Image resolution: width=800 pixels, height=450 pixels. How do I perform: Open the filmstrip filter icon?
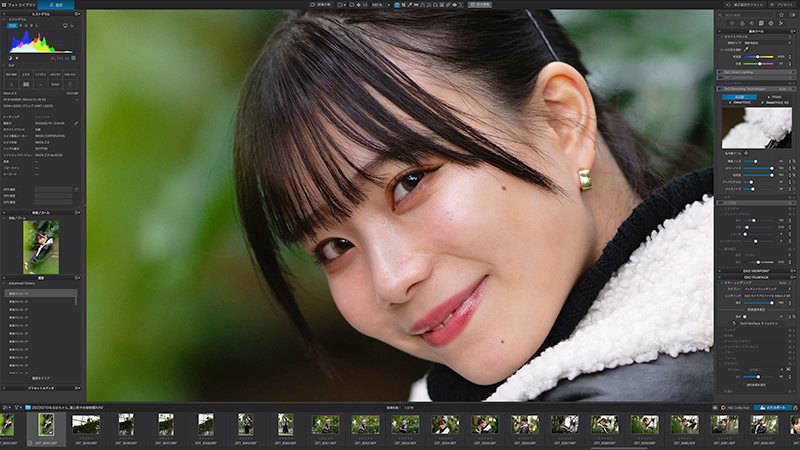(17, 407)
